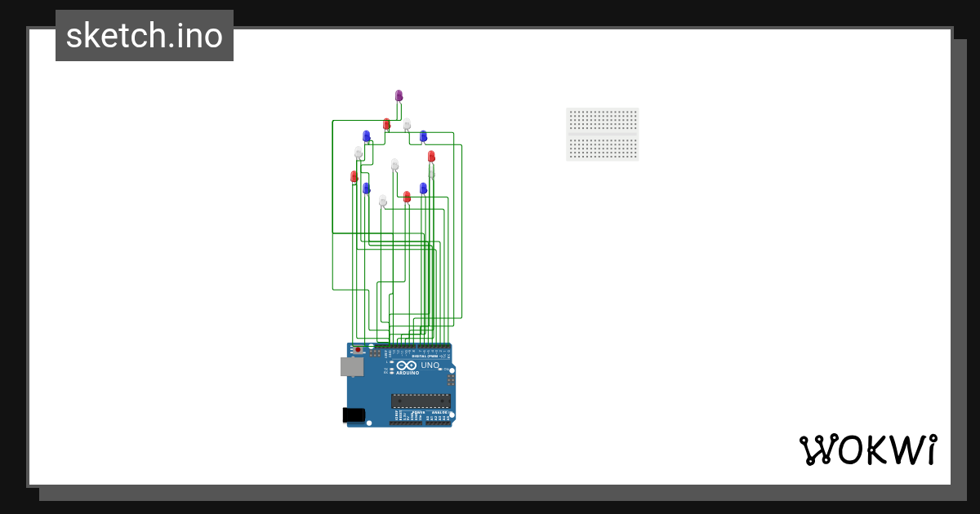Click the lowest red LED in the circuit
This screenshot has height=514, width=980.
(407, 197)
